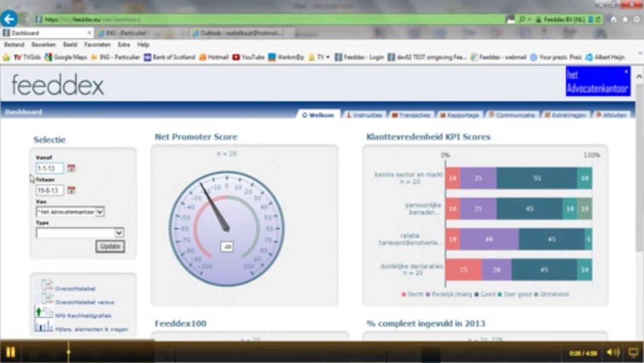644x363 pixels.
Task: Open the Beeld menu
Action: point(70,45)
